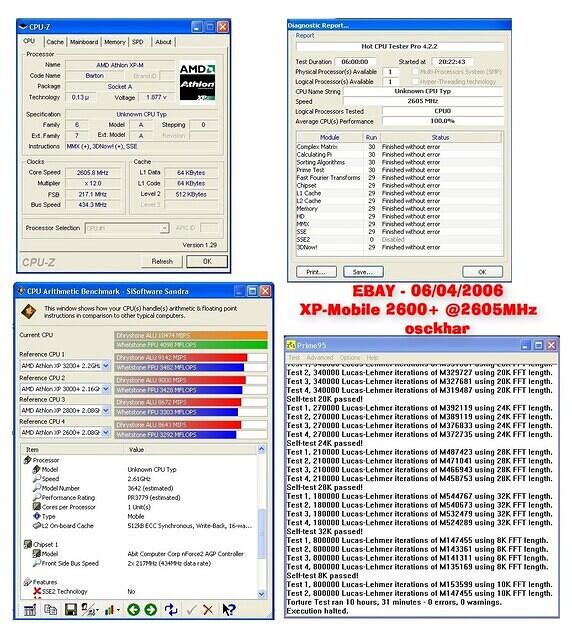
Task: Refresh benchmark with blue arrows icon
Action: pyautogui.click(x=171, y=610)
